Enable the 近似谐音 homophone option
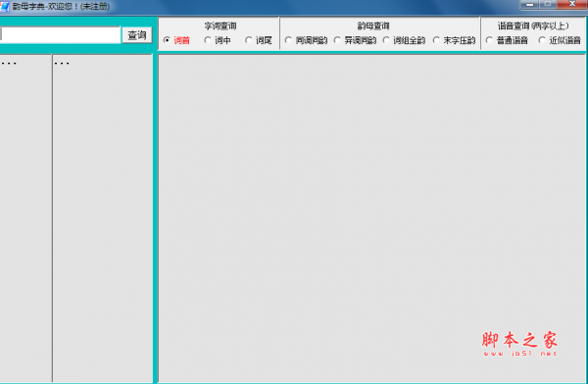This screenshot has width=588, height=384. coord(560,40)
